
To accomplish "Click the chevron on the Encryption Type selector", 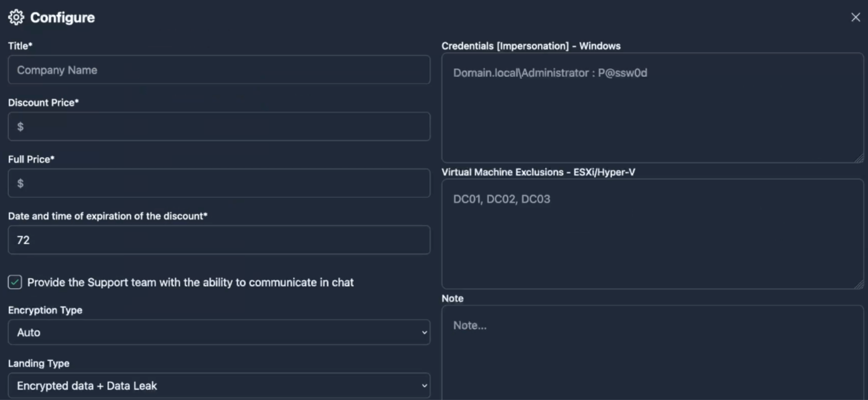I will (424, 333).
